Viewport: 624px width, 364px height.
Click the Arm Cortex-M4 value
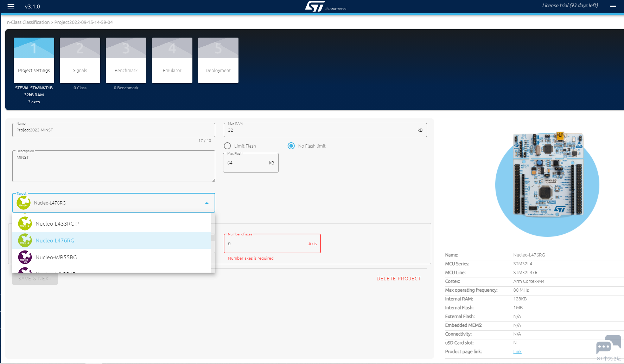[529, 281]
